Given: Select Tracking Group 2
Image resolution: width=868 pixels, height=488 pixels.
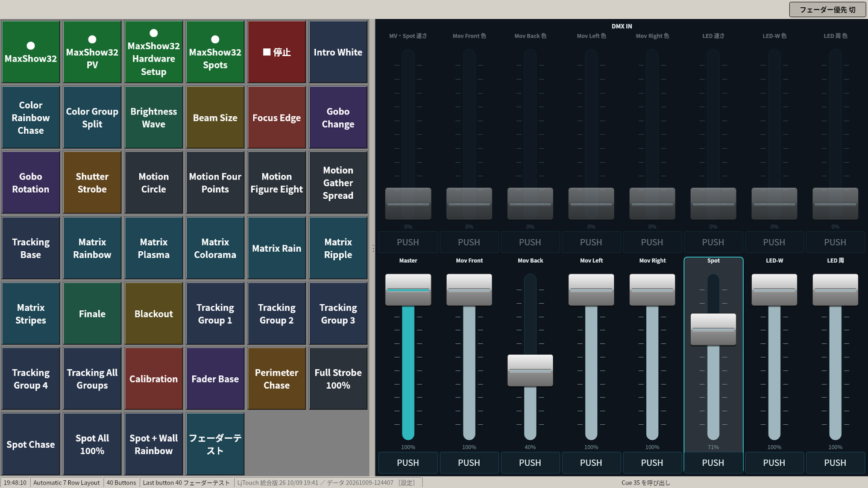Looking at the screenshot, I should click(x=277, y=313).
